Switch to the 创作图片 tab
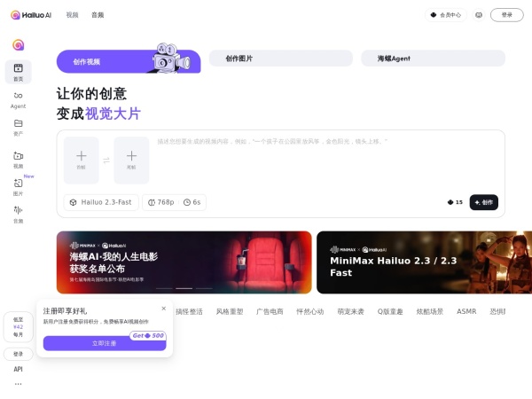 tap(281, 59)
